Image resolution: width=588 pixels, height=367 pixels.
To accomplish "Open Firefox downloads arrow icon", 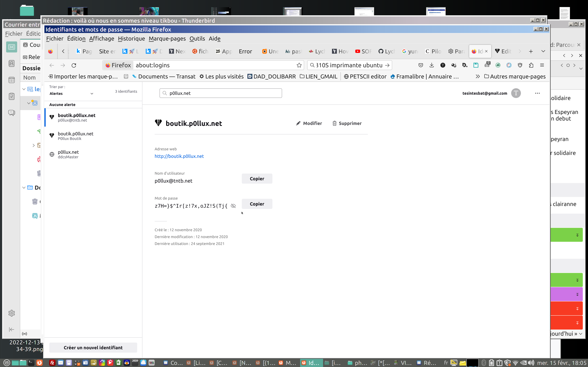I will 432,65.
